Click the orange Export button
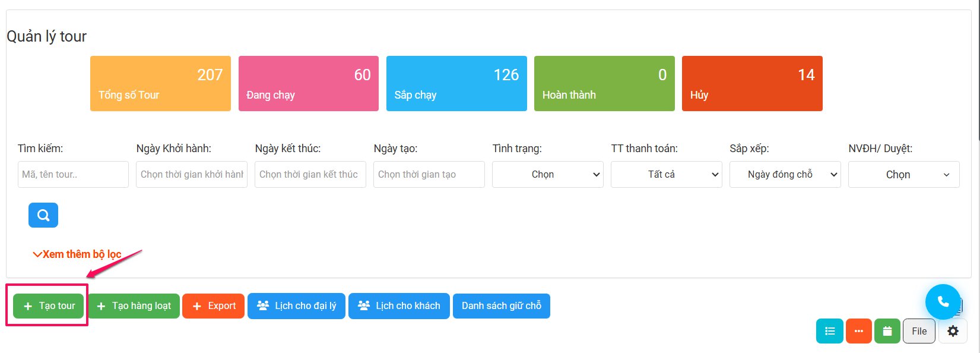Screen dimensions: 980x353 click(x=214, y=306)
